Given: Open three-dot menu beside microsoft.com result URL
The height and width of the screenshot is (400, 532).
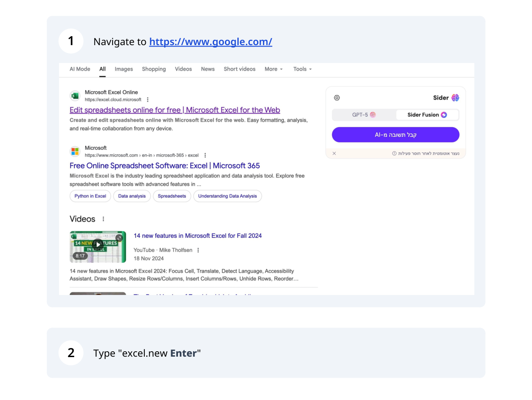Looking at the screenshot, I should (x=205, y=155).
